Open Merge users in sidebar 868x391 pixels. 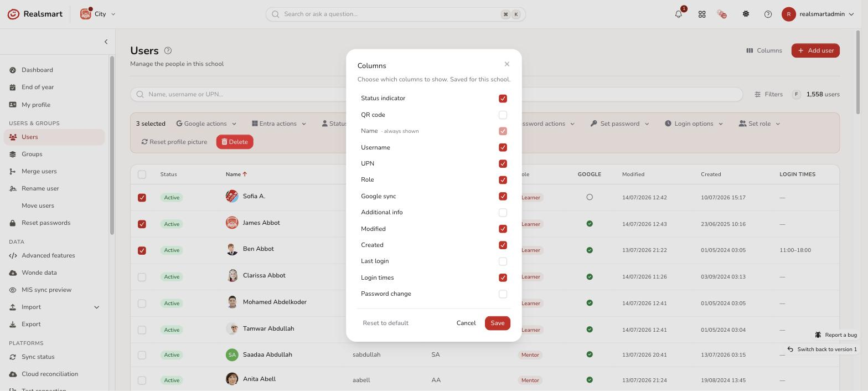tap(54, 171)
